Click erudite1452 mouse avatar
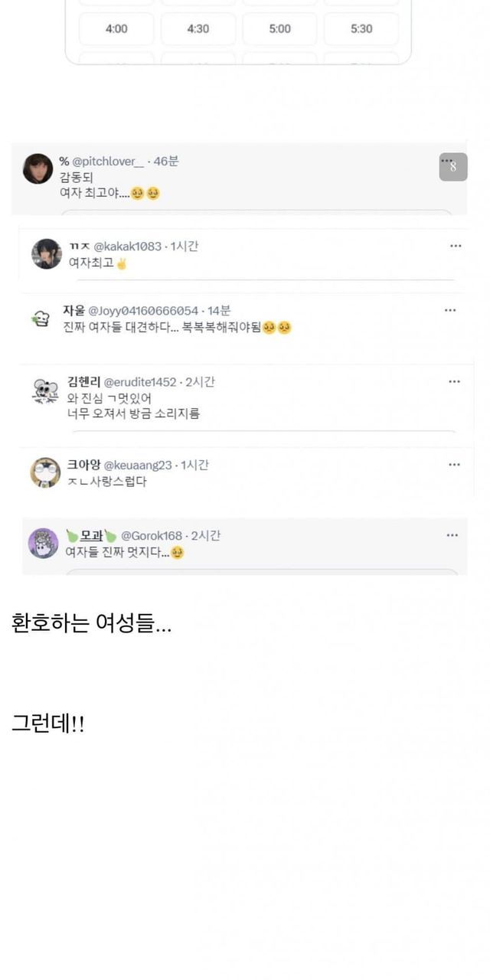 coord(46,390)
